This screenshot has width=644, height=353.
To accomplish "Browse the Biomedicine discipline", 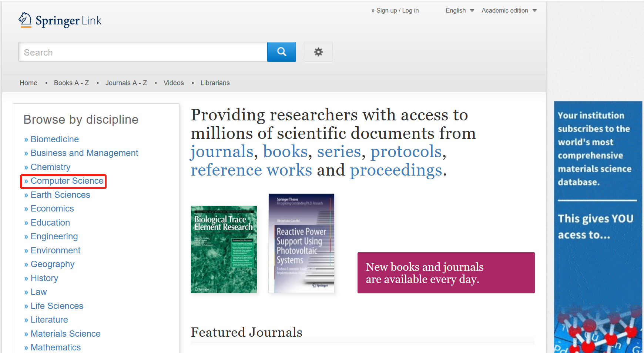I will point(55,139).
